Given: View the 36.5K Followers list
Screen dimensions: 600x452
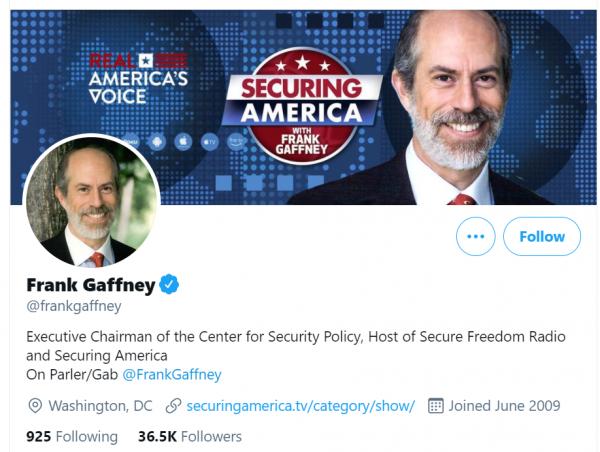Looking at the screenshot, I should click(189, 436).
